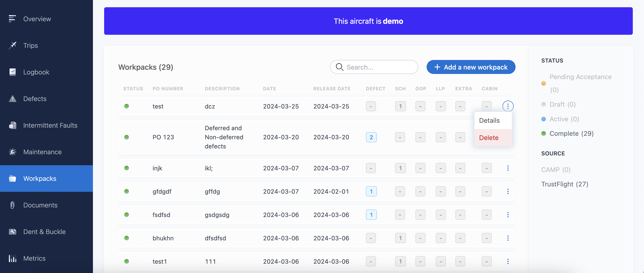
Task: Choose Delete in the context menu
Action: 489,138
